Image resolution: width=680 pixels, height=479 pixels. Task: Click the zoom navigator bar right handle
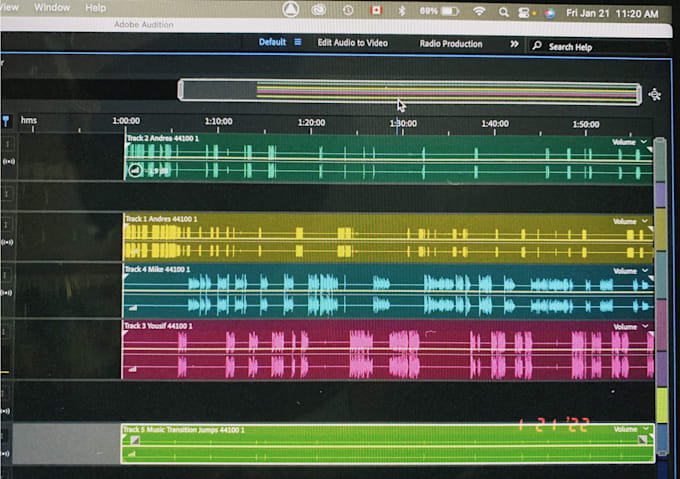pyautogui.click(x=638, y=94)
